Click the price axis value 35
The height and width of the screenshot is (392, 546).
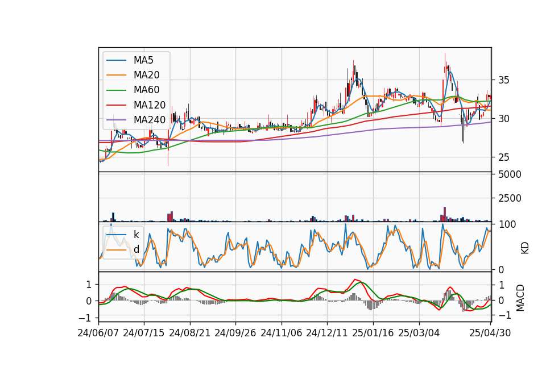(x=503, y=80)
